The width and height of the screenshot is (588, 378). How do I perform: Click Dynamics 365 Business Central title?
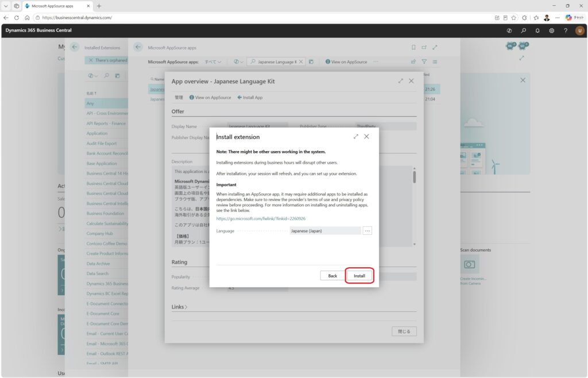(38, 30)
